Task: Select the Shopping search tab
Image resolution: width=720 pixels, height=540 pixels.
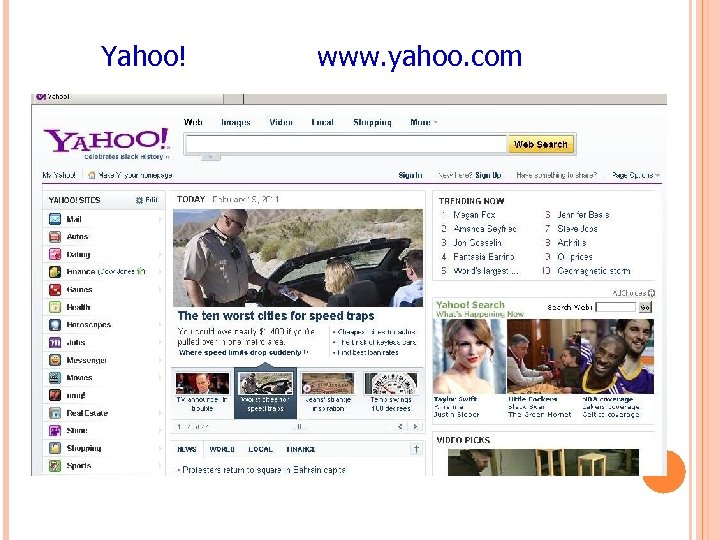Action: tap(372, 122)
